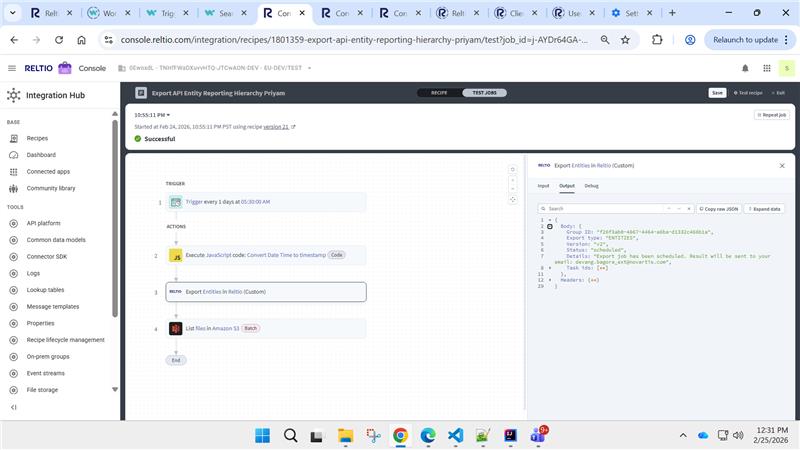Screen dimensions: 800x450
Task: Click Expand data button
Action: pyautogui.click(x=764, y=209)
